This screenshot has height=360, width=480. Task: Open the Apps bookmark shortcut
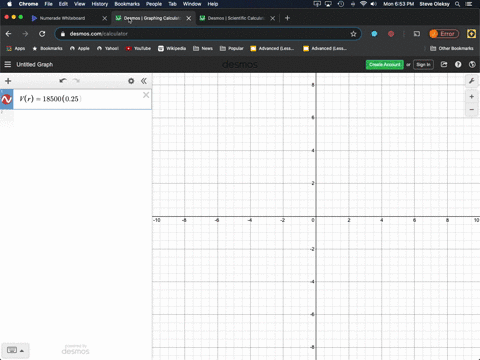[x=16, y=48]
